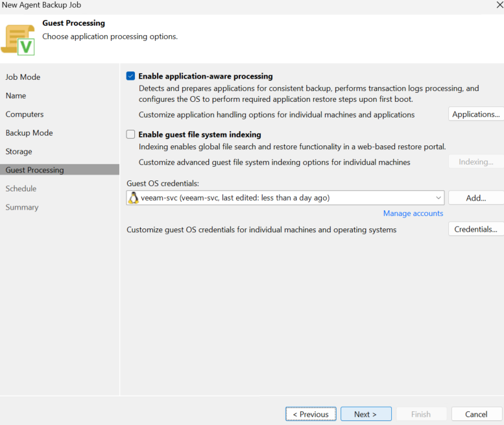Image resolution: width=504 pixels, height=425 pixels.
Task: Click the Linux penguin credential icon
Action: [x=133, y=198]
